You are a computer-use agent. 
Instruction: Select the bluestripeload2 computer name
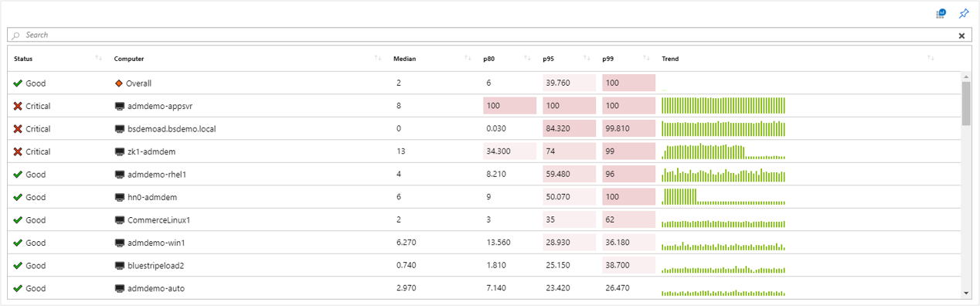(x=156, y=266)
